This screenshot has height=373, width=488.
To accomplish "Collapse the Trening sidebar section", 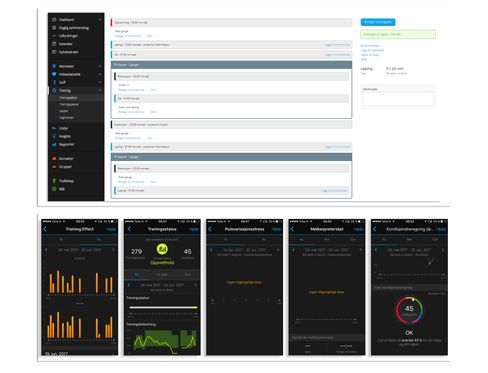I will (x=100, y=91).
